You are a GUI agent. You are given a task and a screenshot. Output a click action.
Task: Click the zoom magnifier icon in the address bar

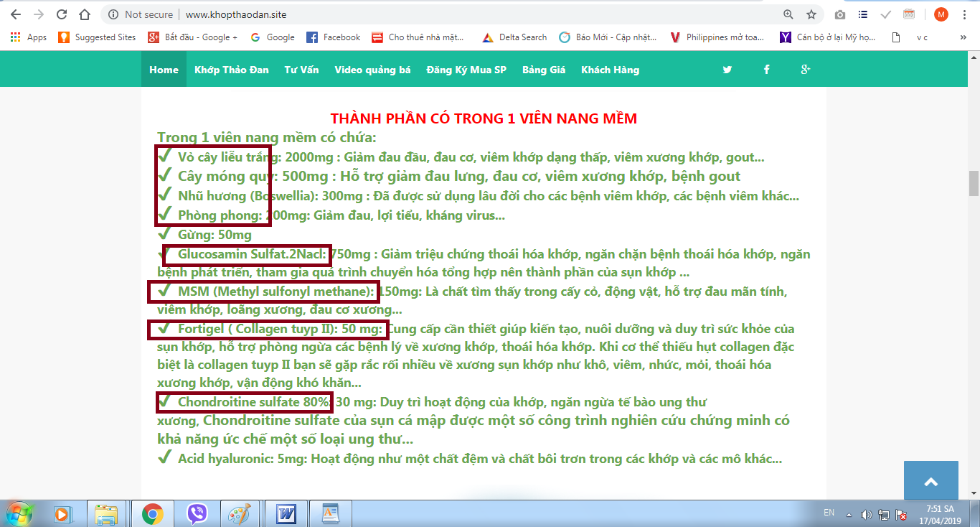pyautogui.click(x=788, y=14)
